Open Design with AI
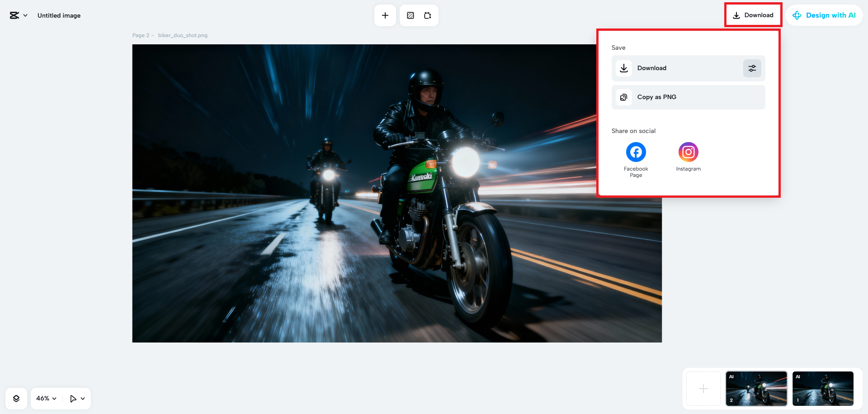This screenshot has width=868, height=414. tap(824, 15)
